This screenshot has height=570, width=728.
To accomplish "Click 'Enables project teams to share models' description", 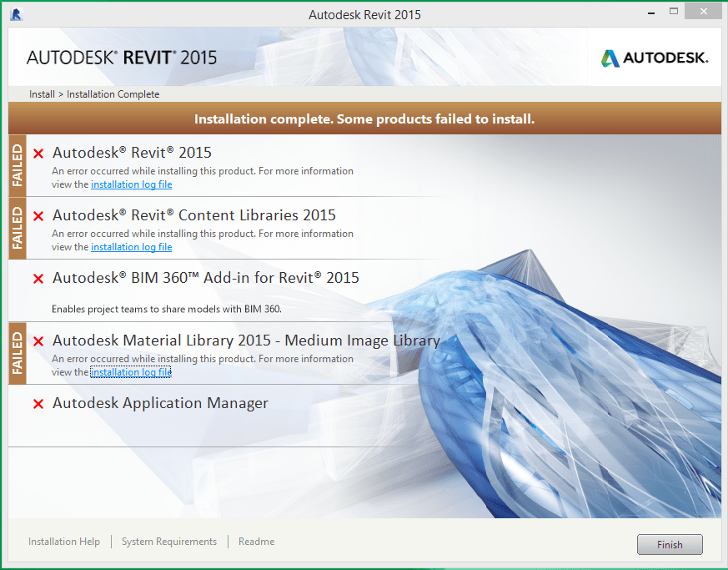I will click(167, 309).
